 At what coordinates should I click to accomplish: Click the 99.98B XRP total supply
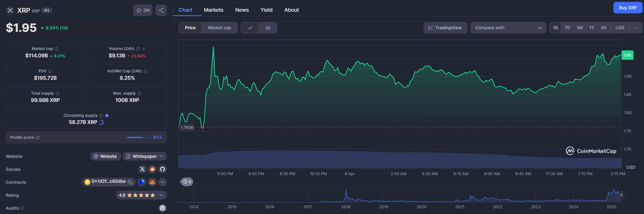coord(45,100)
